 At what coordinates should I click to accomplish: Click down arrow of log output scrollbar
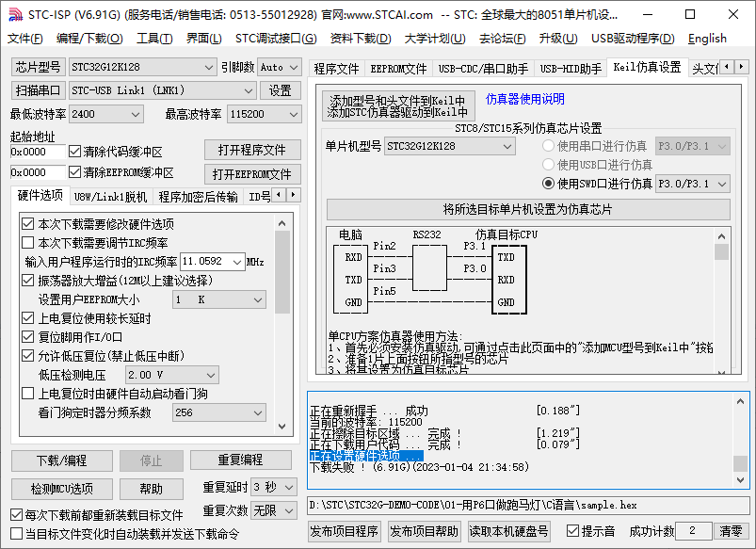coord(740,480)
